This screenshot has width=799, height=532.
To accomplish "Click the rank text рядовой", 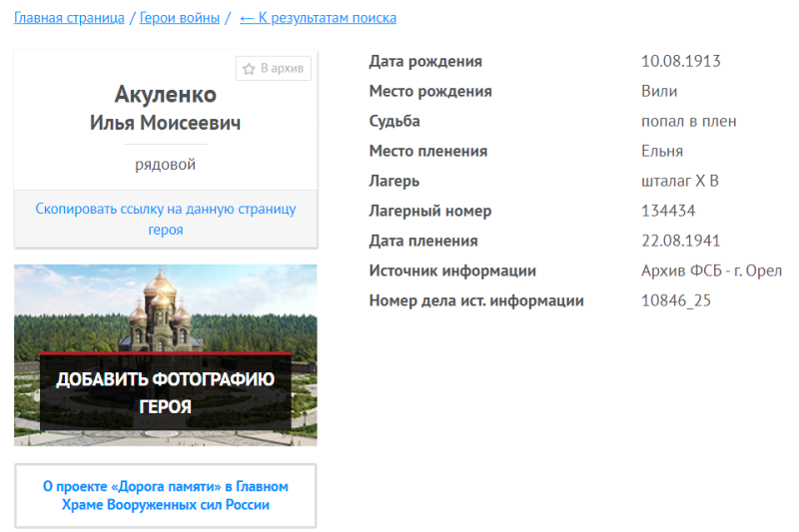I will coord(165,165).
